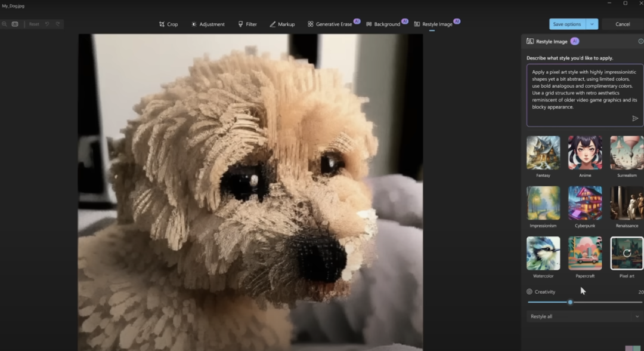Choose the Anime style thumbnail
Screen dimensions: 644x351
585,153
